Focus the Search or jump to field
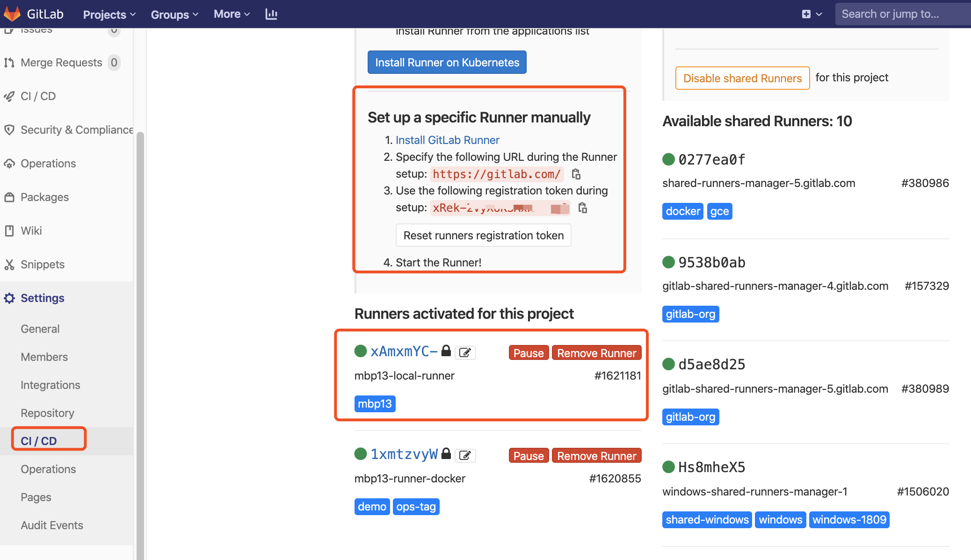The image size is (971, 560). [x=903, y=14]
